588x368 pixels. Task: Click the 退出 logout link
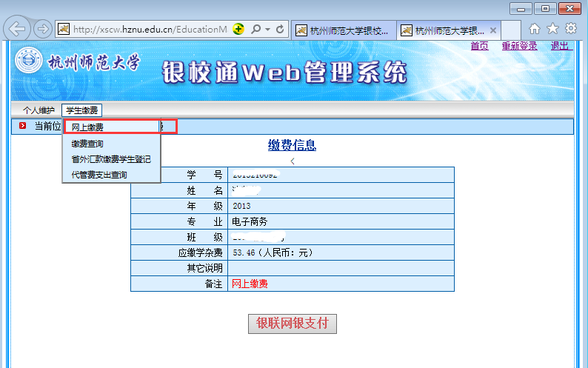tap(560, 46)
